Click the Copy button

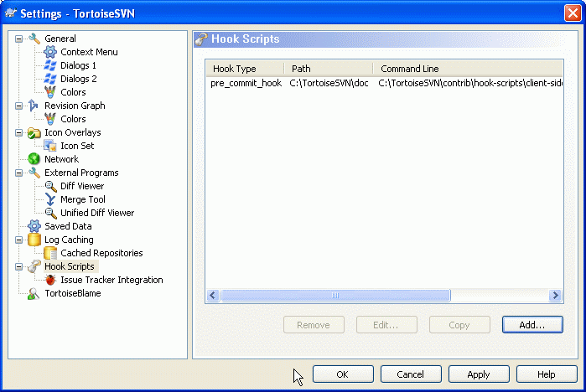coord(459,325)
